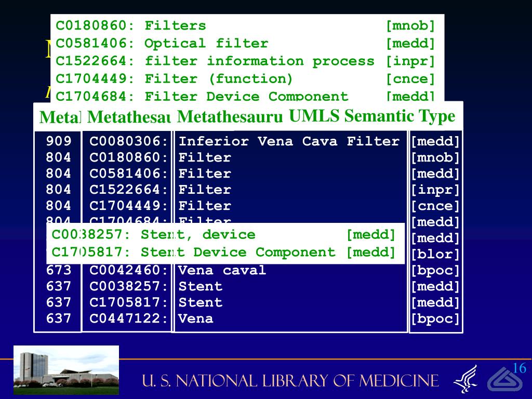The width and height of the screenshot is (532, 399).
Task: Open the NLM building photo thumbnail
Action: (66, 370)
